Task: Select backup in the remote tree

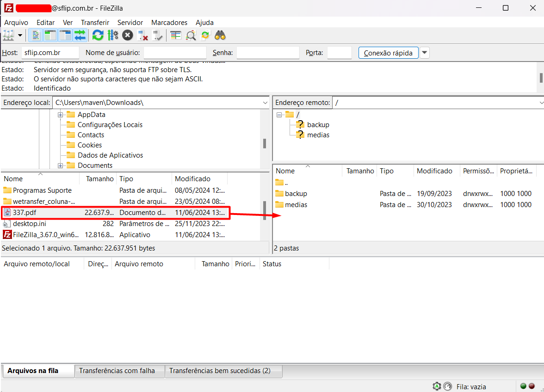Action: (318, 125)
